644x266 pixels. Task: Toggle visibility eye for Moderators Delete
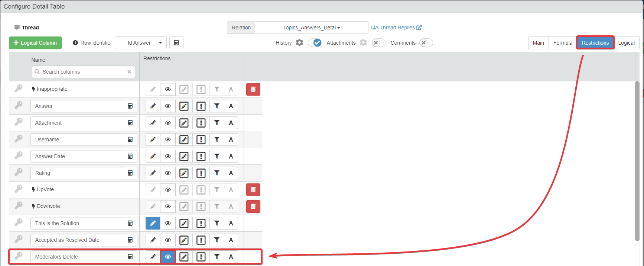tap(168, 257)
